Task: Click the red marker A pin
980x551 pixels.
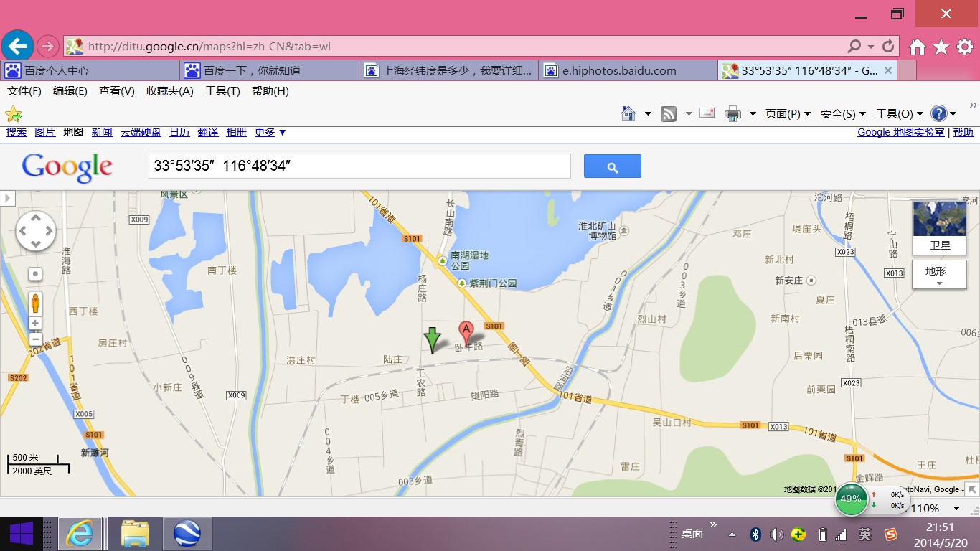Action: (466, 334)
